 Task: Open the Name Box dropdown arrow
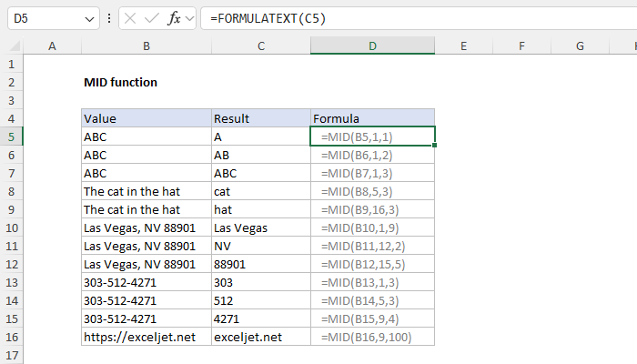pos(89,19)
